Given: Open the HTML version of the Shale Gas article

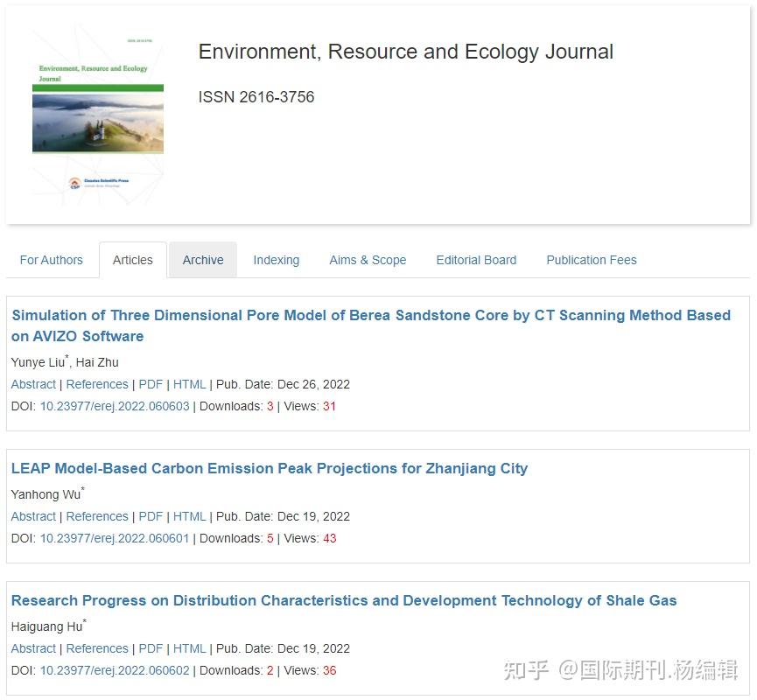Looking at the screenshot, I should 189,648.
